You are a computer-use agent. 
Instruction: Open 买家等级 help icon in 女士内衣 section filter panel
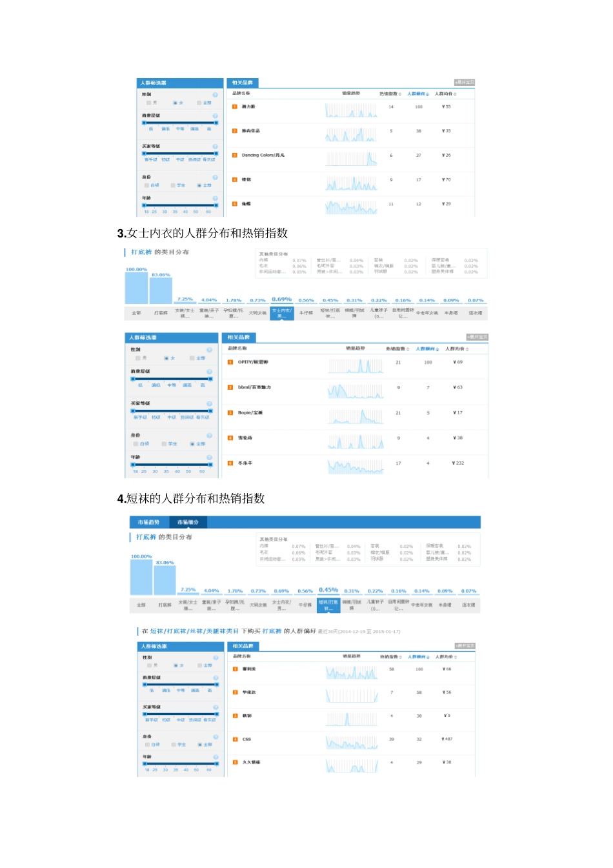click(x=210, y=403)
